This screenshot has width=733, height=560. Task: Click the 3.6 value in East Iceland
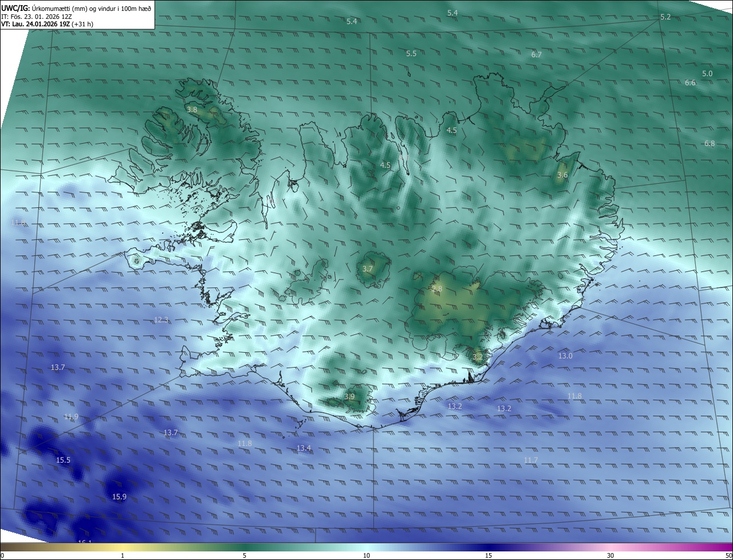[562, 175]
